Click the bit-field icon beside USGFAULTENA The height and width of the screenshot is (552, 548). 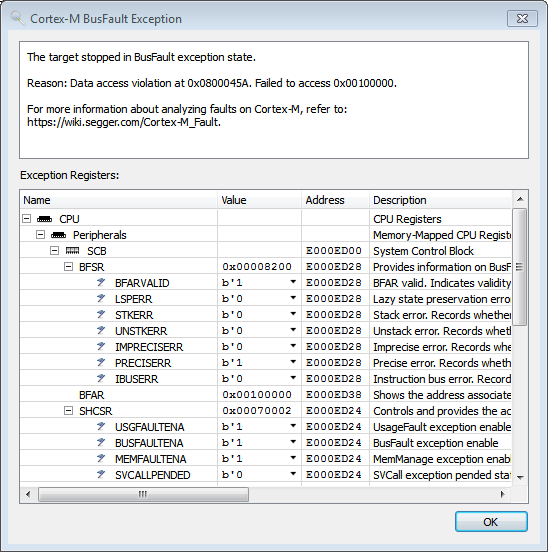coord(101,426)
